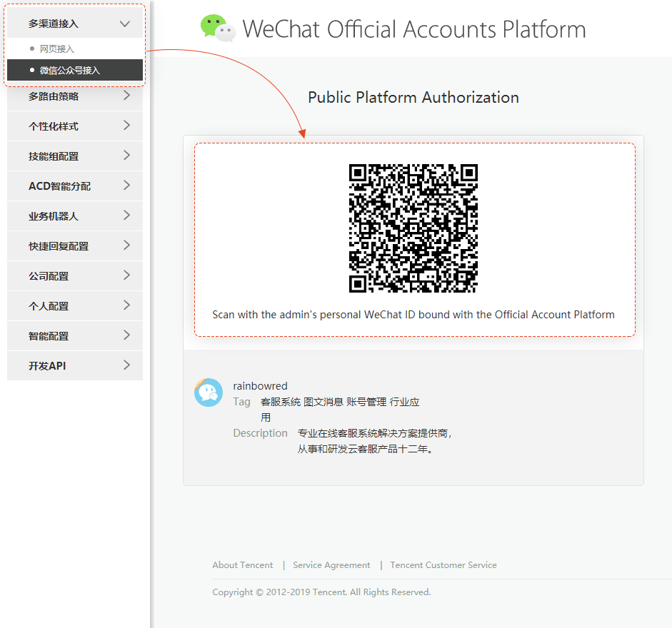Viewport: 672px width, 628px height.
Task: Expand the 个性化样式 arrow
Action: pos(126,126)
